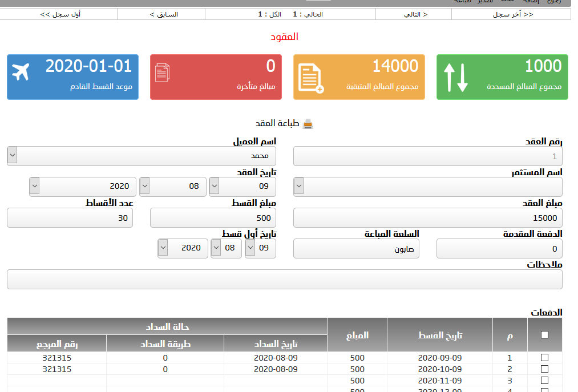Click into the ملاحظات notes field
The image size is (578, 392).
tap(284, 280)
